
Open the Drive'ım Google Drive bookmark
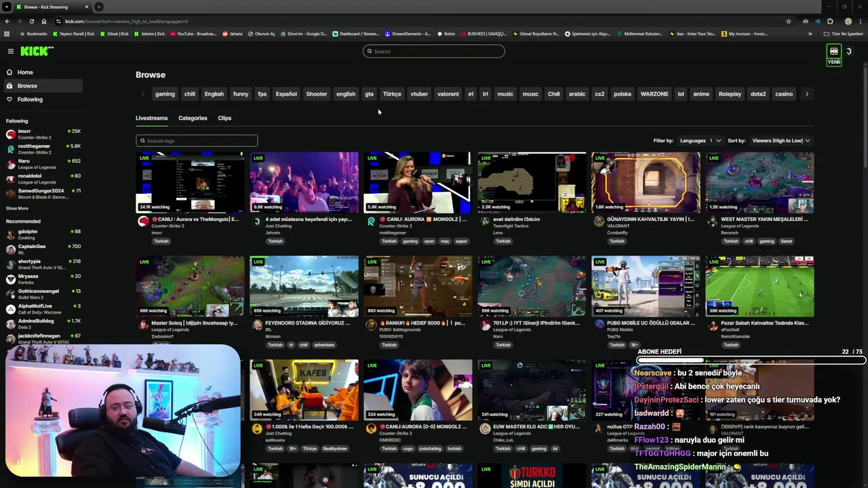303,34
